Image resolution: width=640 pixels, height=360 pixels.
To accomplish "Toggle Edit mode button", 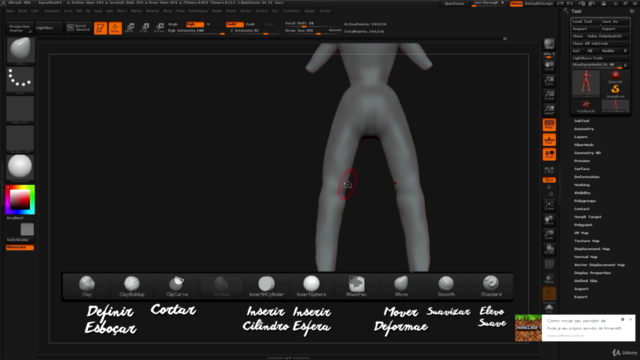I will [100, 28].
